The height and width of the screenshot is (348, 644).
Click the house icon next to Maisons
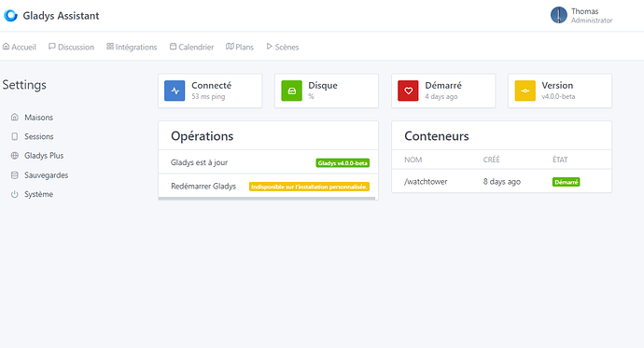[x=15, y=117]
